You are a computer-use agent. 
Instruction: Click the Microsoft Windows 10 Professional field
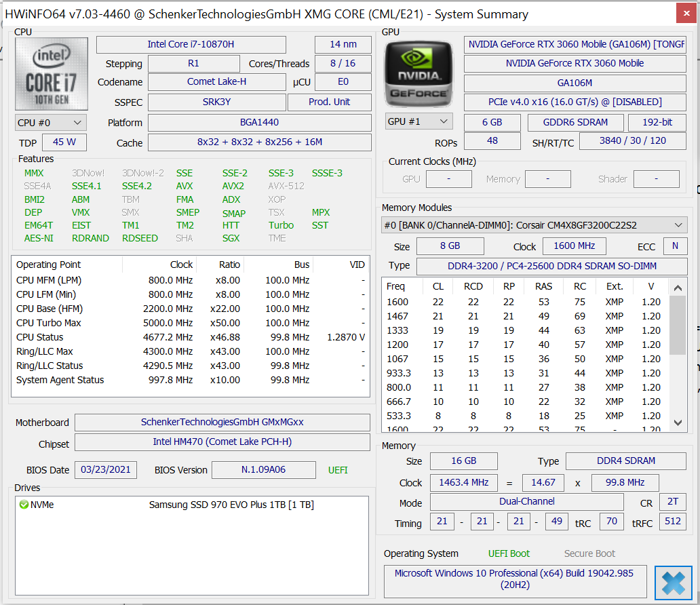tap(516, 581)
